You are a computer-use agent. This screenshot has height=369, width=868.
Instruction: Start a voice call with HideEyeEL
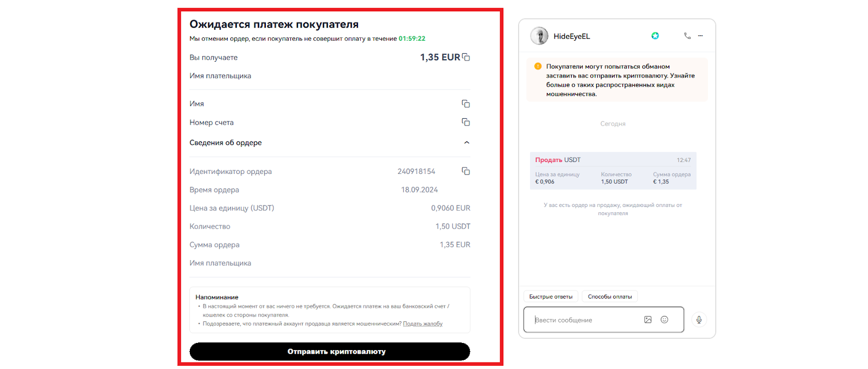tap(687, 36)
